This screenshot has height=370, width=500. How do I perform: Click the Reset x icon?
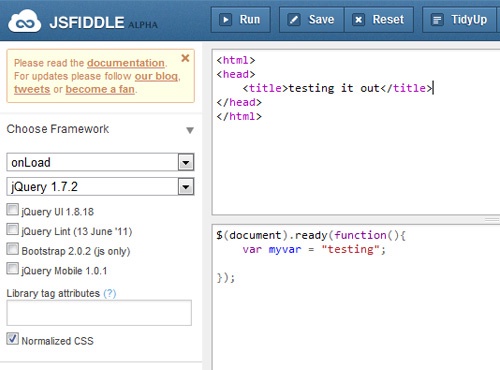358,20
